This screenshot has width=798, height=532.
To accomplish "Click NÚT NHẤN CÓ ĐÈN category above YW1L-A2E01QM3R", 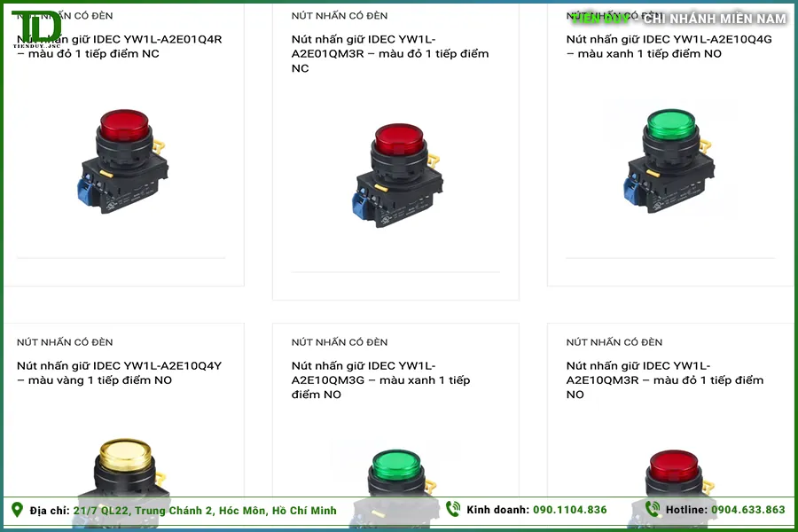I will click(x=340, y=16).
